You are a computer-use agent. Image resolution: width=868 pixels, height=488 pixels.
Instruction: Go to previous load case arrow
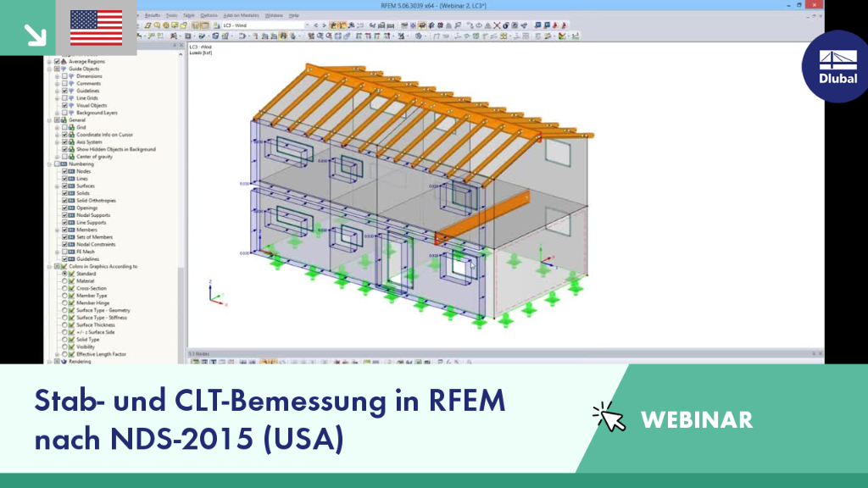pos(315,25)
